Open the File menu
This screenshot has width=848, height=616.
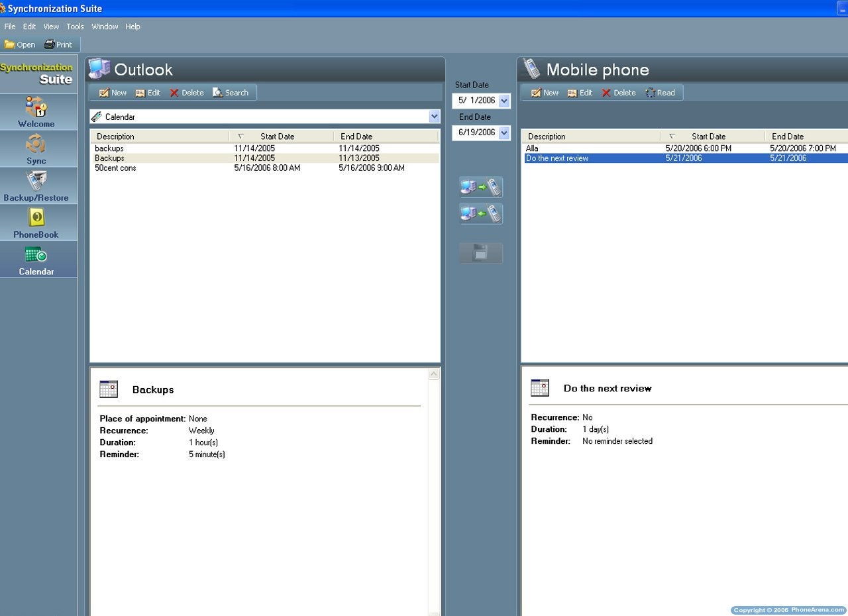click(9, 26)
